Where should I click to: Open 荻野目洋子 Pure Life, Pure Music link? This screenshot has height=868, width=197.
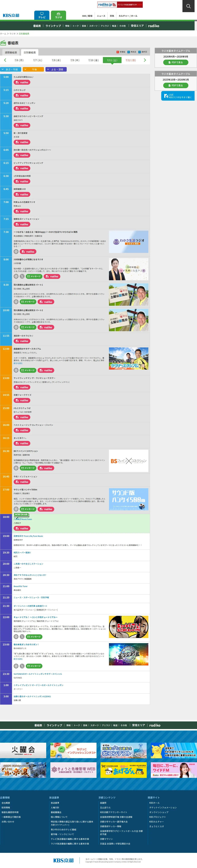pyautogui.click(x=28, y=536)
